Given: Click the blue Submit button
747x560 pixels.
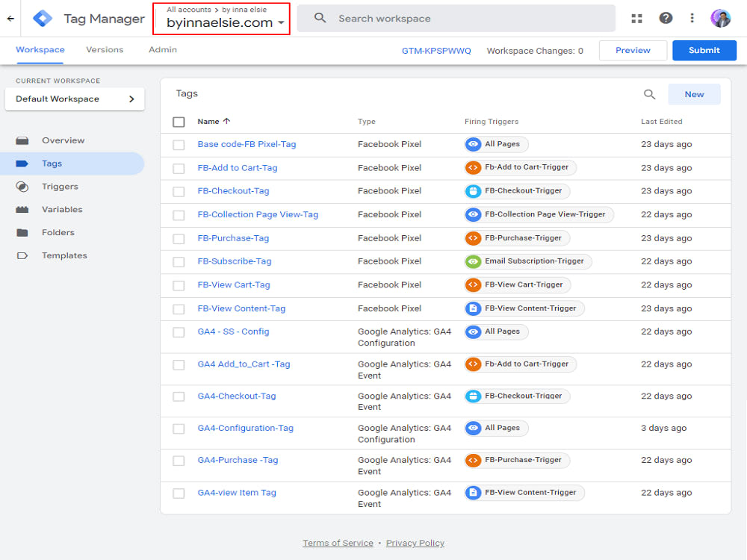Looking at the screenshot, I should (704, 51).
